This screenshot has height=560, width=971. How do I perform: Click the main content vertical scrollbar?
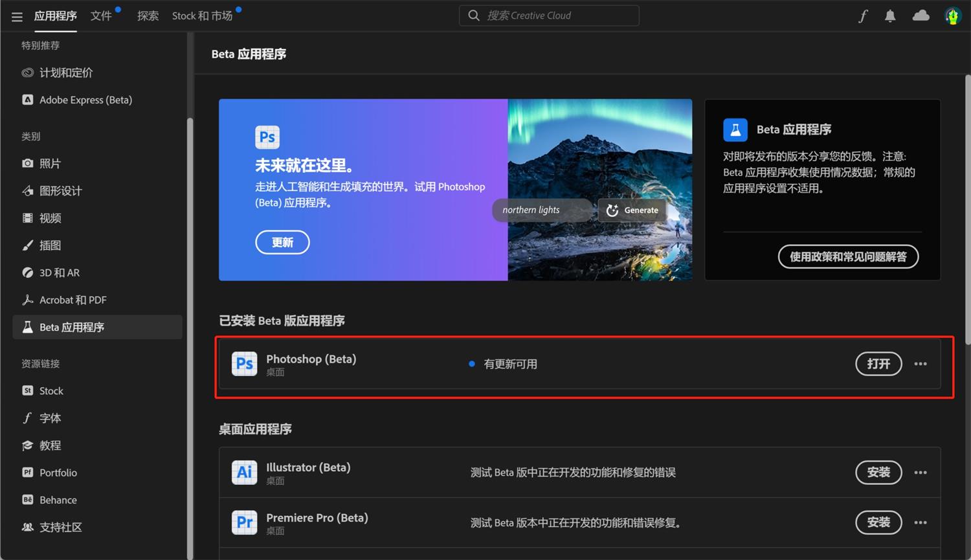[967, 207]
